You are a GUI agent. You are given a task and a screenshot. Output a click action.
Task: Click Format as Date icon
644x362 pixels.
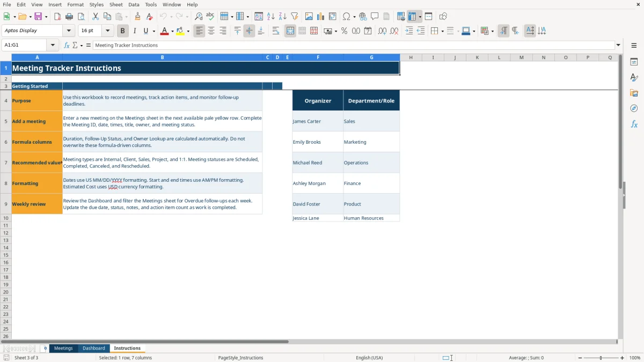click(x=368, y=31)
